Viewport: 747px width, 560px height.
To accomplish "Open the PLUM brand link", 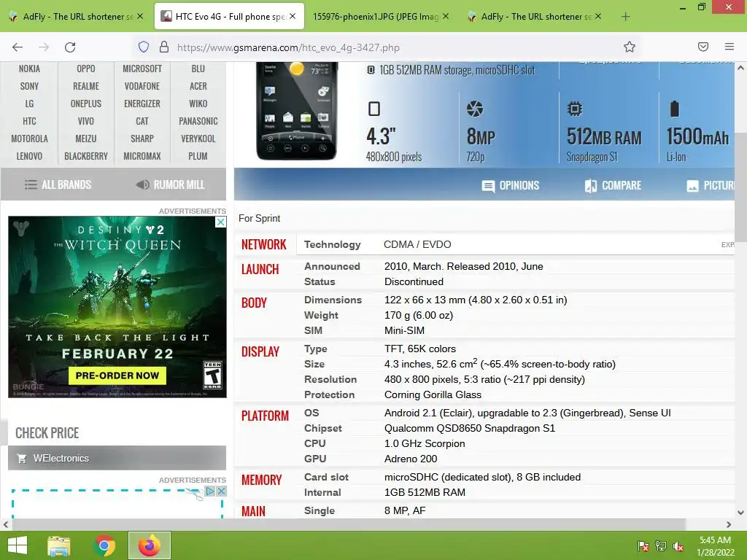I will pyautogui.click(x=198, y=156).
